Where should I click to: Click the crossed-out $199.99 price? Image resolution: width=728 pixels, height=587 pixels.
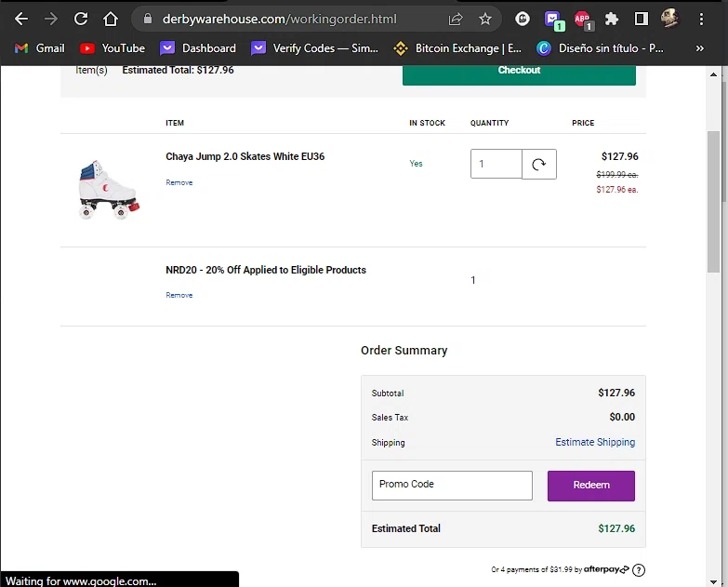click(x=617, y=175)
